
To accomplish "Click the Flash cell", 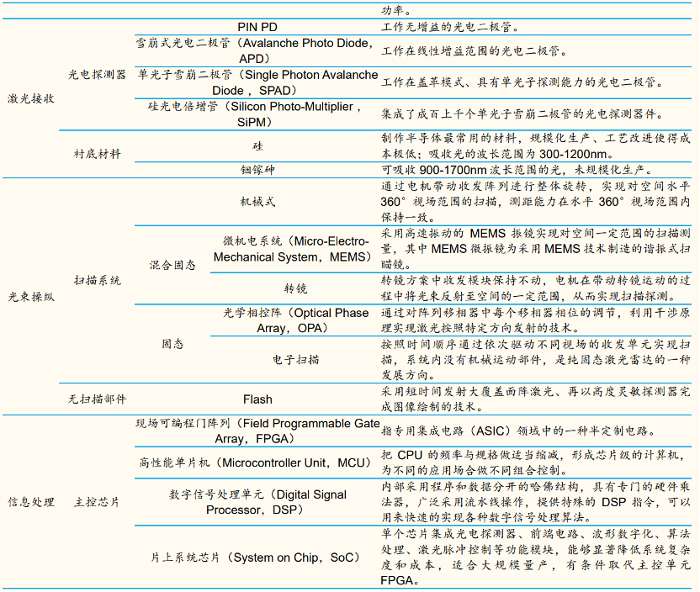I will pos(257,399).
